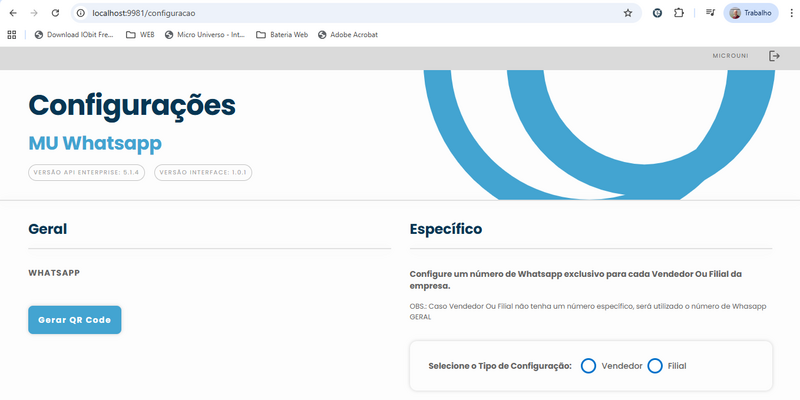Open the Trabalho profile menu
800x400 pixels.
[x=751, y=13]
